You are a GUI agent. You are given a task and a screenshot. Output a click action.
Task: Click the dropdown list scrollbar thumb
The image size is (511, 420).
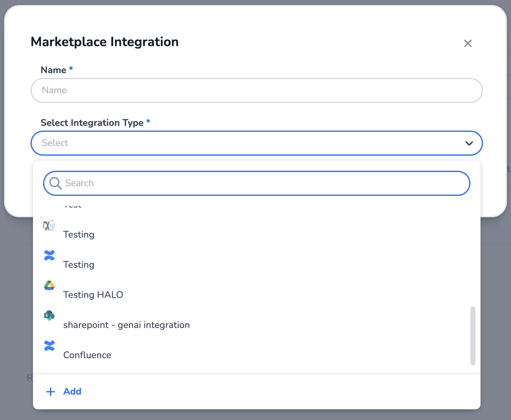pos(473,336)
